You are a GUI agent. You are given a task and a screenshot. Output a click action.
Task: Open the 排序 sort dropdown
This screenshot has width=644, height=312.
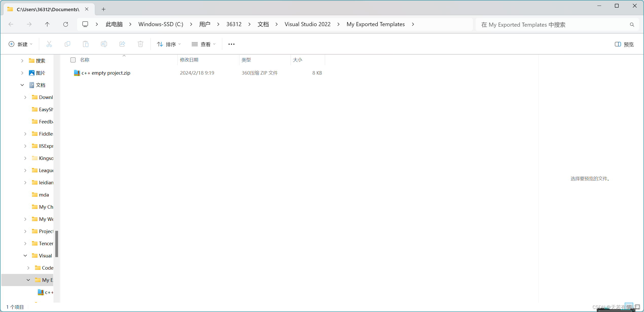coord(169,44)
